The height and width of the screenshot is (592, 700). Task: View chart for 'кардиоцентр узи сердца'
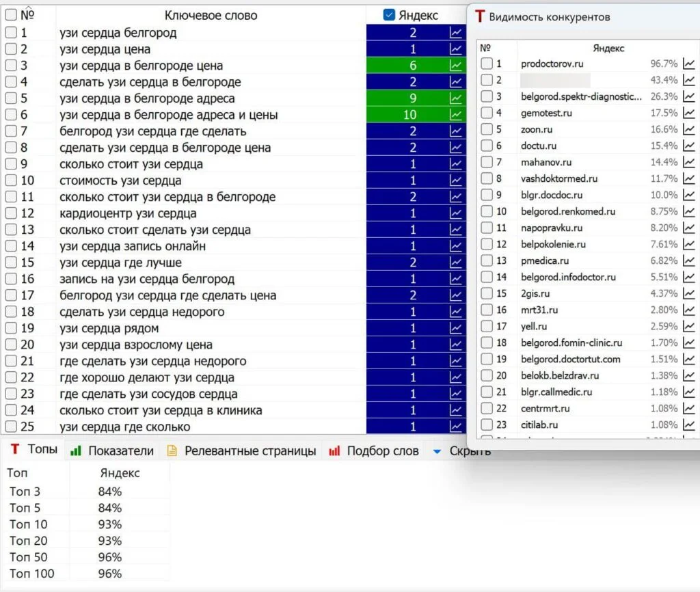(x=455, y=213)
